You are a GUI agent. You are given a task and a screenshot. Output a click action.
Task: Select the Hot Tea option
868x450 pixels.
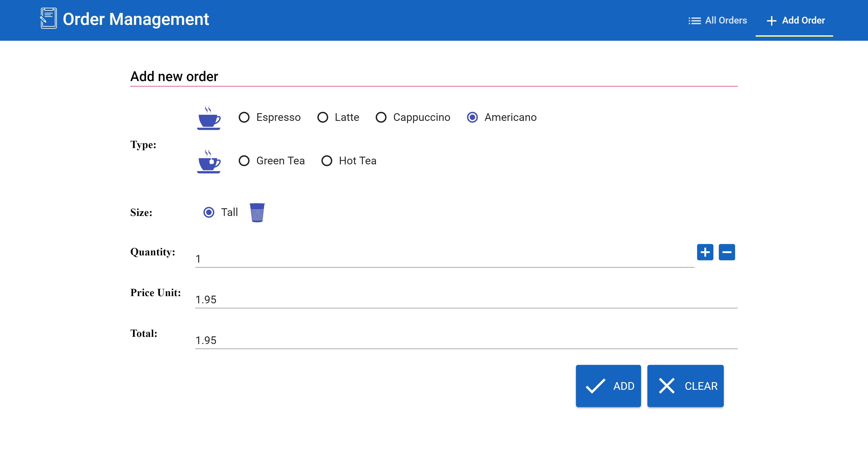click(x=326, y=161)
